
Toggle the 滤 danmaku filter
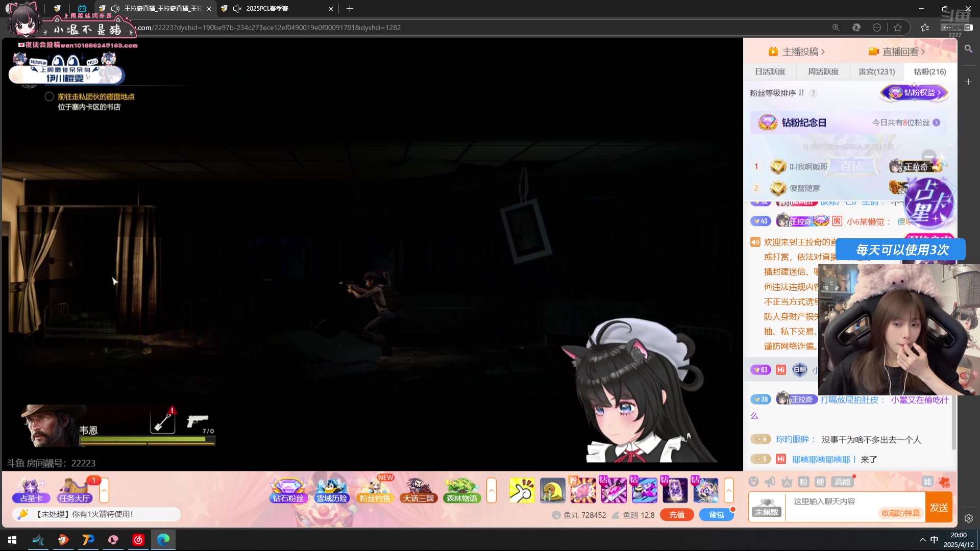coord(927,482)
